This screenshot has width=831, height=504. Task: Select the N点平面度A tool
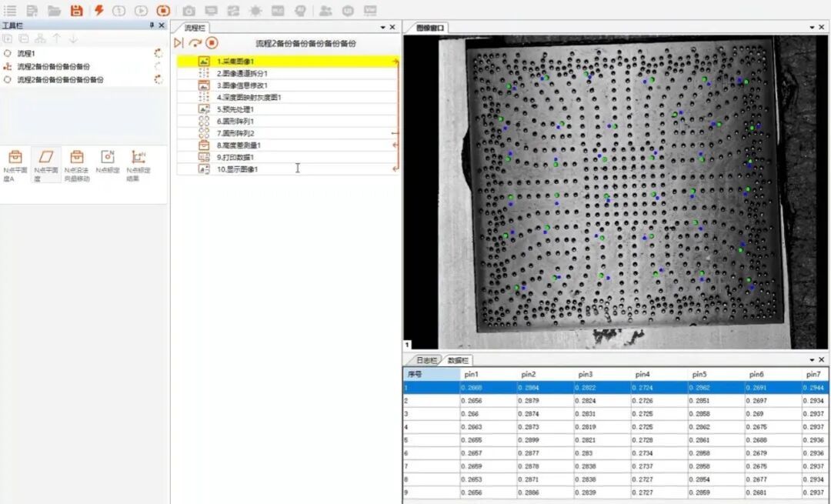tap(15, 166)
